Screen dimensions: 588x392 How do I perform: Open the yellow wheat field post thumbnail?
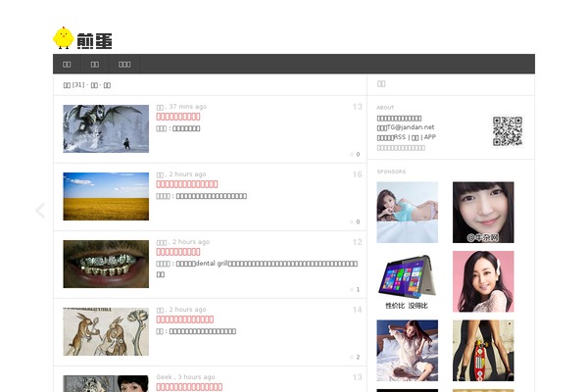[106, 196]
